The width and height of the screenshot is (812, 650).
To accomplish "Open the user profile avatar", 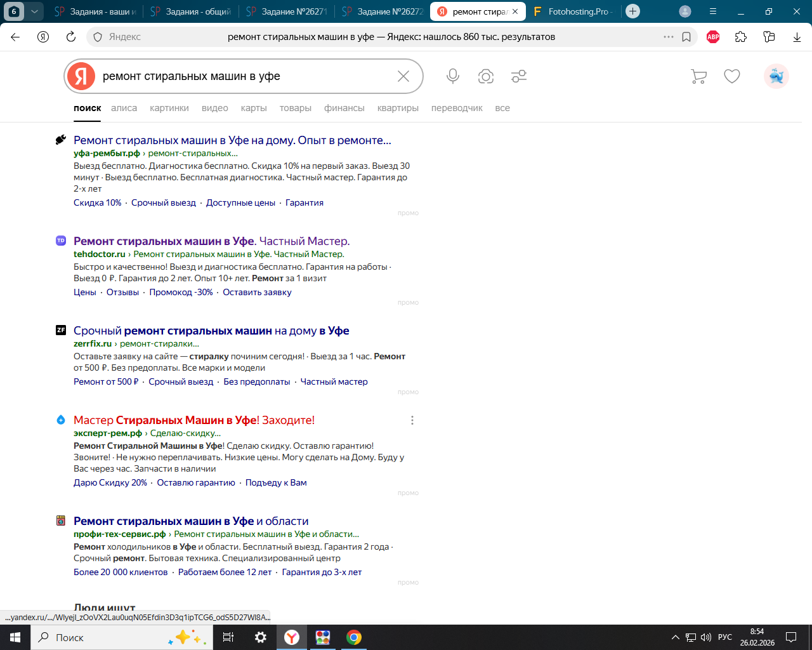I will point(776,76).
